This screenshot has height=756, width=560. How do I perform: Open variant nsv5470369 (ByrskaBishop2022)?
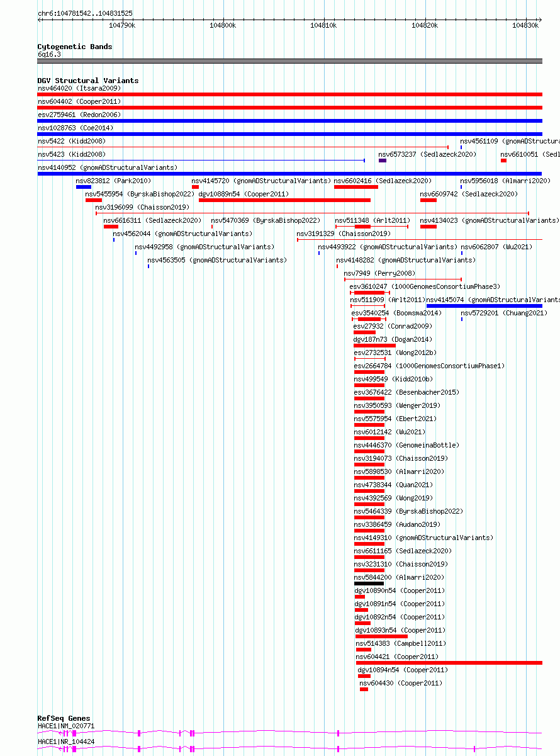coord(266,220)
